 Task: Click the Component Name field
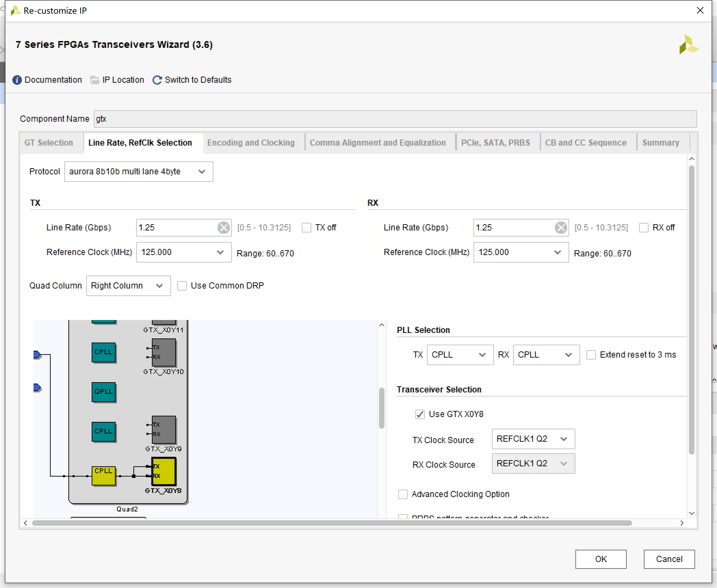[395, 119]
